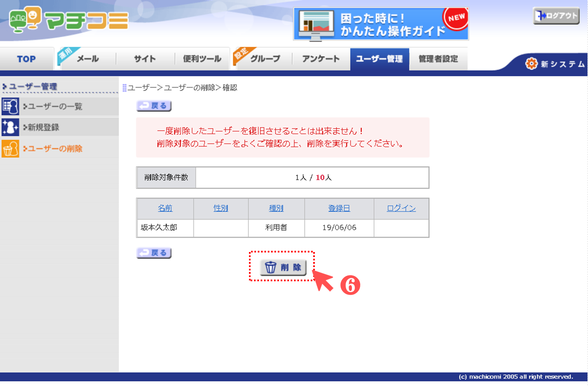The image size is (588, 386).
Task: Click the 削除 trash button
Action: (x=283, y=267)
